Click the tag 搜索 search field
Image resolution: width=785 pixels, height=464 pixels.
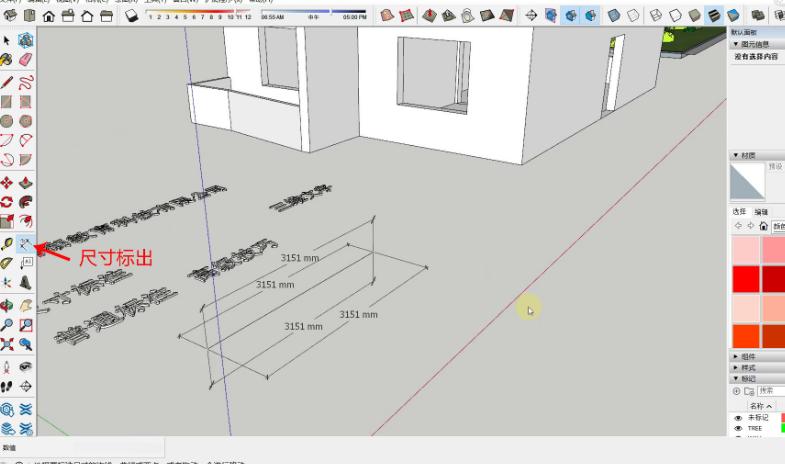(x=770, y=391)
